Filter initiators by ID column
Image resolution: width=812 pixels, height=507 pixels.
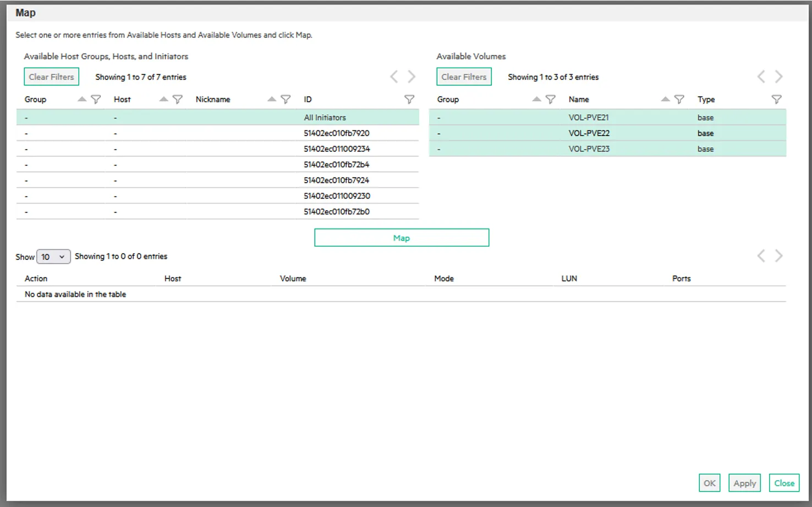click(x=409, y=100)
